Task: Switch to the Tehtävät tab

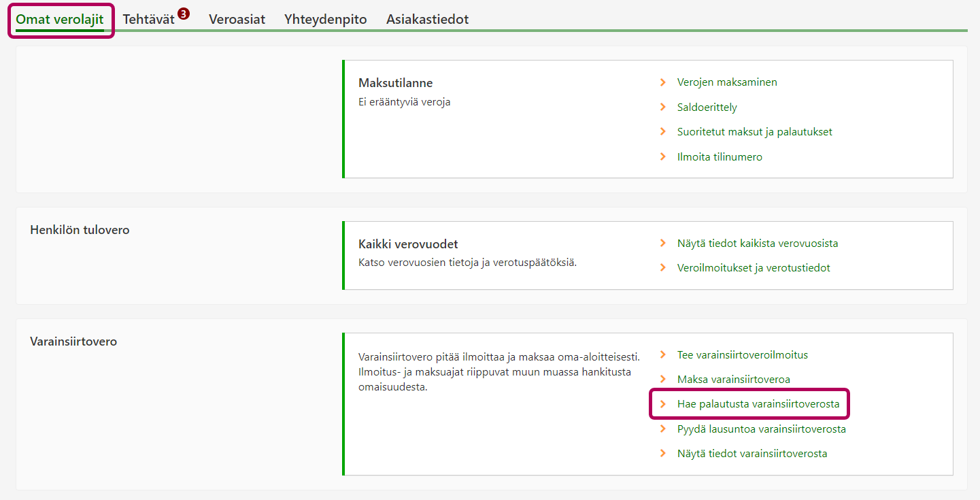Action: point(148,20)
